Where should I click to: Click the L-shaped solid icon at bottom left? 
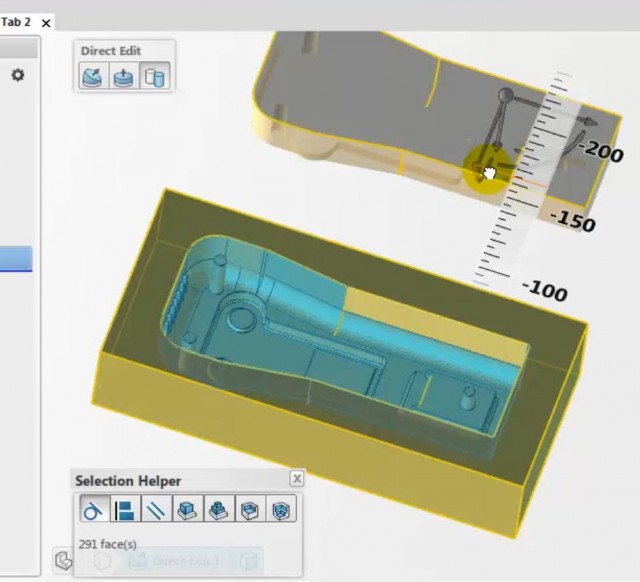(63, 560)
